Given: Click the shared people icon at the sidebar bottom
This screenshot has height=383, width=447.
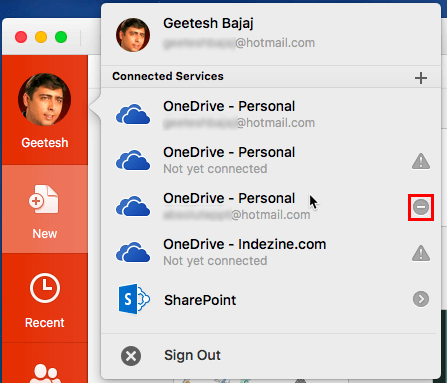Looking at the screenshot, I should [45, 373].
